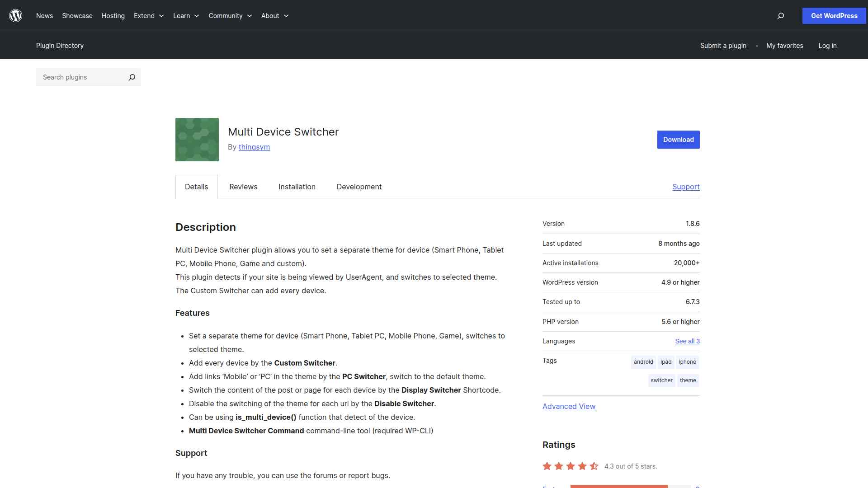The image size is (868, 488).
Task: Open My favorites link
Action: point(785,46)
